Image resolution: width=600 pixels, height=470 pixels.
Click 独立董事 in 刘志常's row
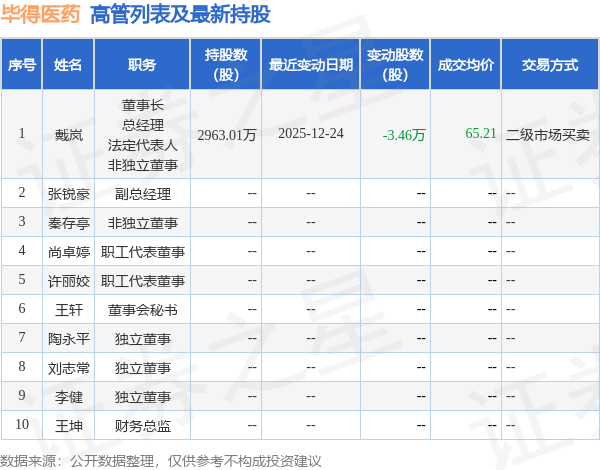[x=143, y=368]
